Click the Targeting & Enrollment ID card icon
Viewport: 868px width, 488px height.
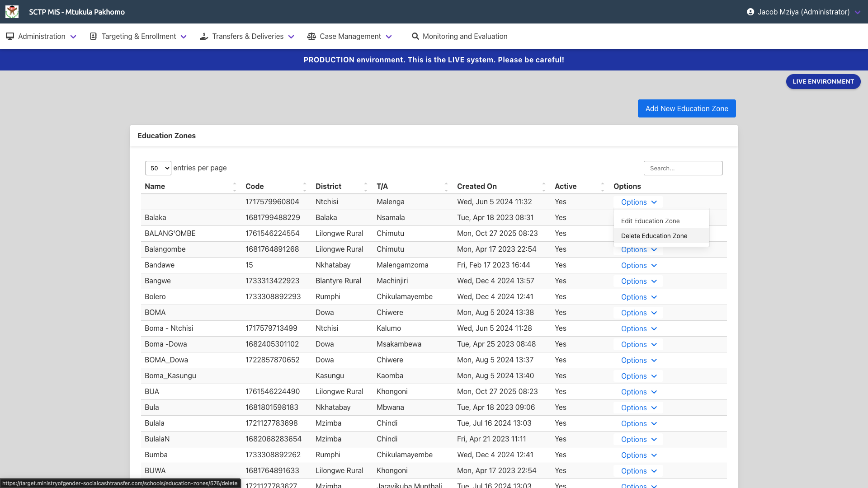pos(94,36)
